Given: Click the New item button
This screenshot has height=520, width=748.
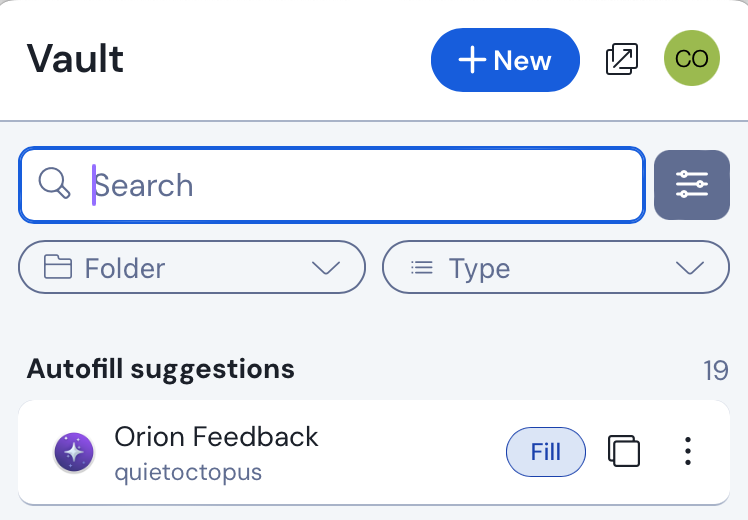Looking at the screenshot, I should pos(505,60).
